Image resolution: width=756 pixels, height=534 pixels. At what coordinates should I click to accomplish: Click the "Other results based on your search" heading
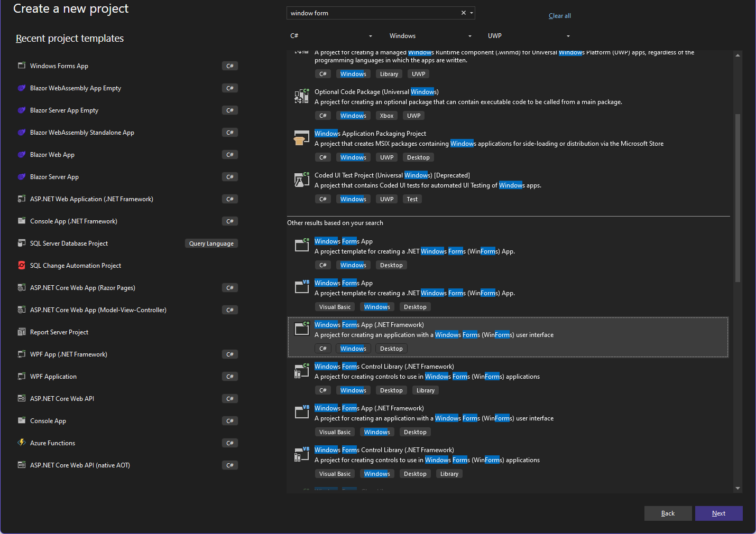[335, 223]
